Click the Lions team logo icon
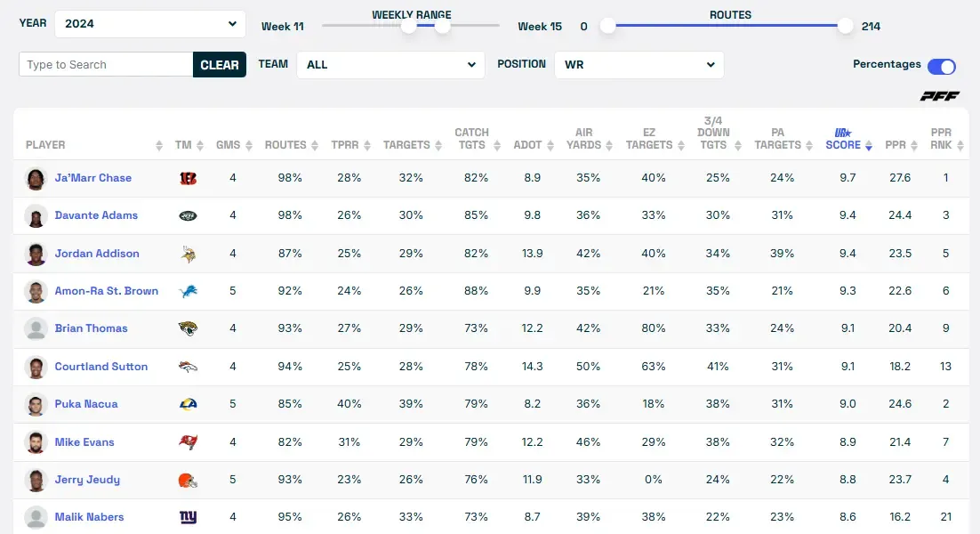The width and height of the screenshot is (980, 534). (187, 291)
